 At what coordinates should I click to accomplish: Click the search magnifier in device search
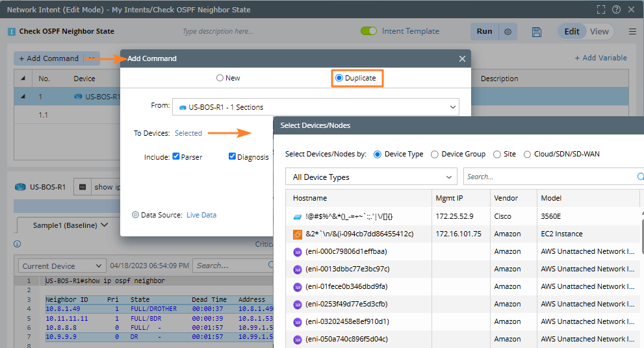tap(641, 177)
